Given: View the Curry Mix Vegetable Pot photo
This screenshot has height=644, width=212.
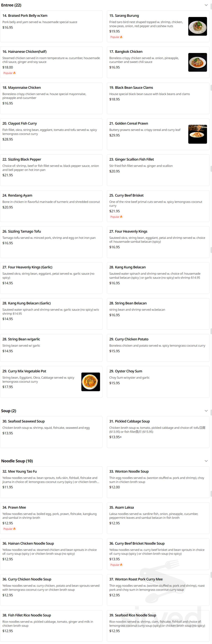Looking at the screenshot, I should [91, 382].
